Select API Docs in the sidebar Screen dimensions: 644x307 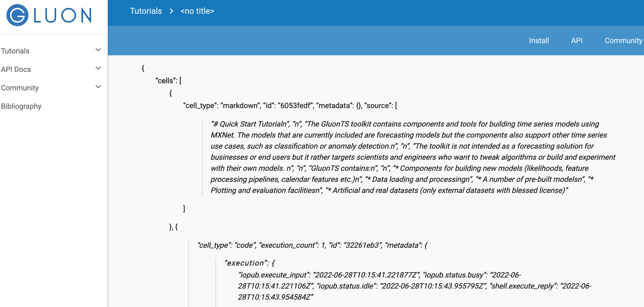(16, 69)
